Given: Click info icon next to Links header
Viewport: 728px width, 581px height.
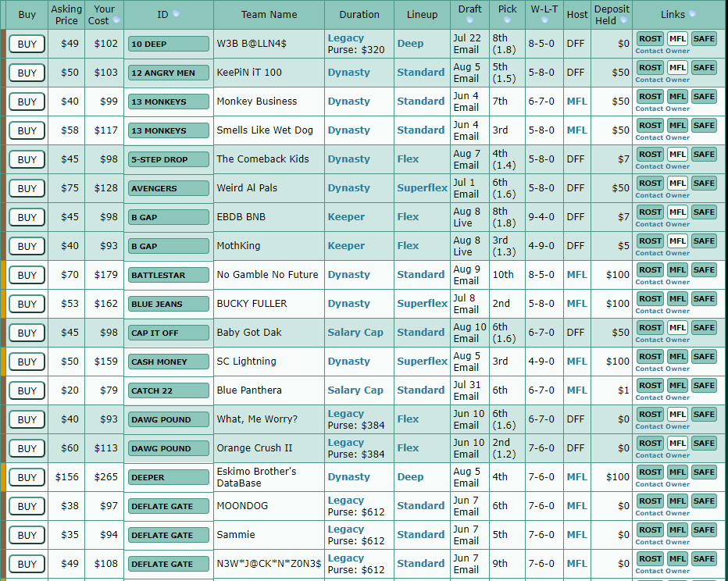Looking at the screenshot, I should (x=692, y=14).
